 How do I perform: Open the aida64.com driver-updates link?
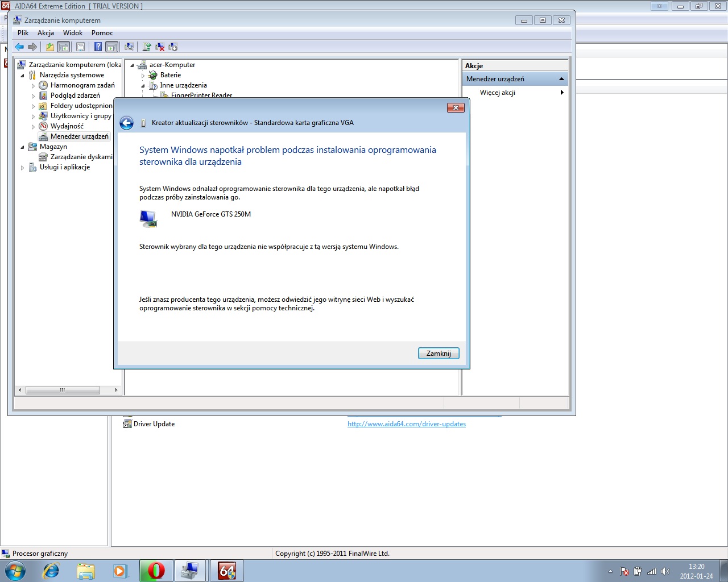click(x=407, y=424)
